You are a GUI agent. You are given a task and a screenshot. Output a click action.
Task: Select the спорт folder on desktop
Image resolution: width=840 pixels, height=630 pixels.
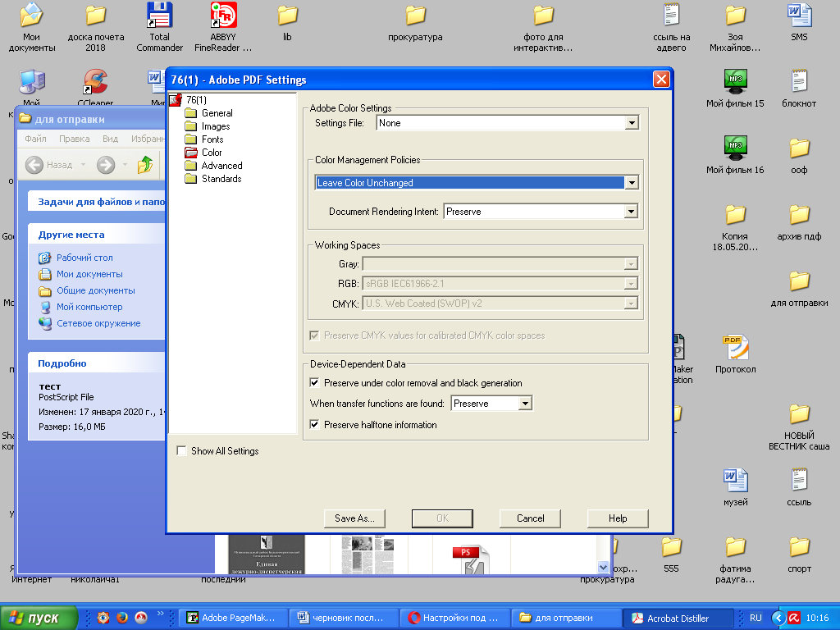click(799, 554)
